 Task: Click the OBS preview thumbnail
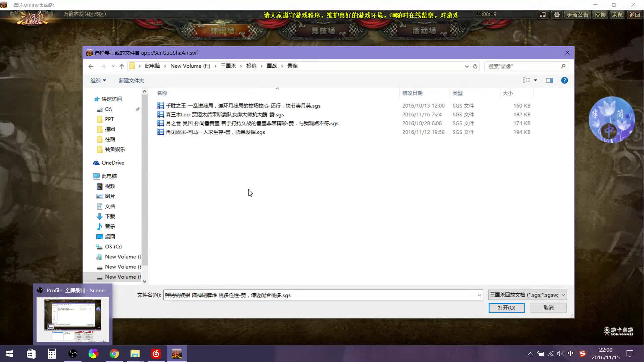73,319
